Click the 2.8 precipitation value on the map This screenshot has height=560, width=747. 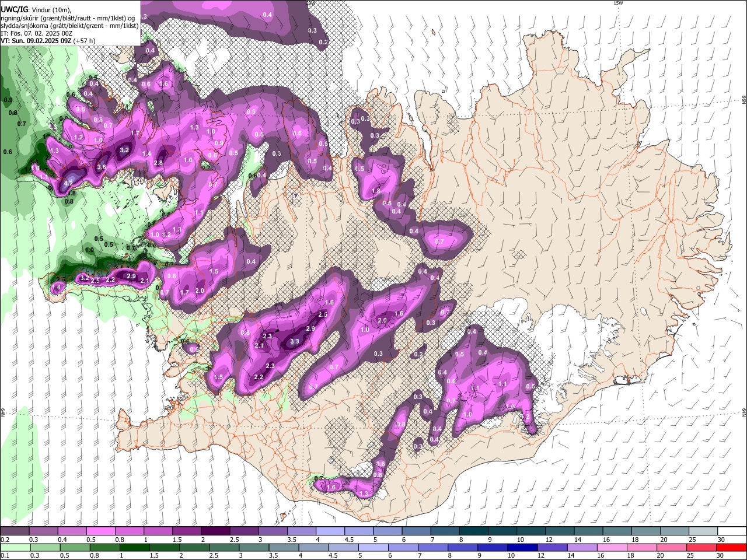pyautogui.click(x=158, y=163)
